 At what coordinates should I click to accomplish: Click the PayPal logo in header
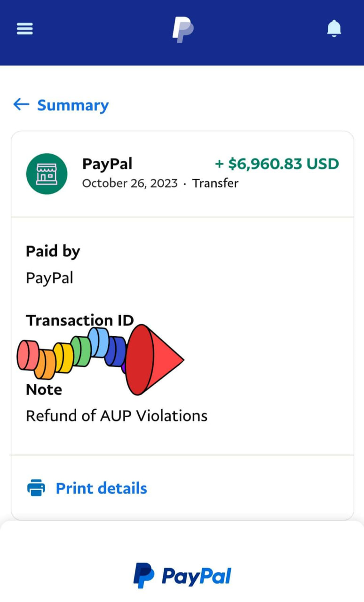click(x=182, y=29)
